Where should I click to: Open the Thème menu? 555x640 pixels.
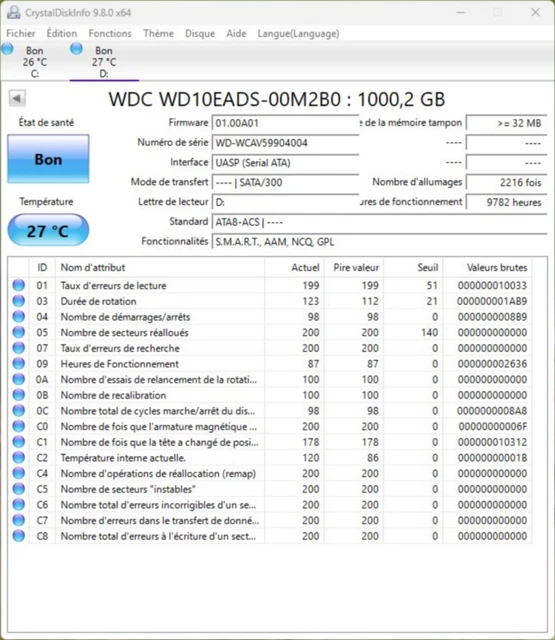(158, 33)
